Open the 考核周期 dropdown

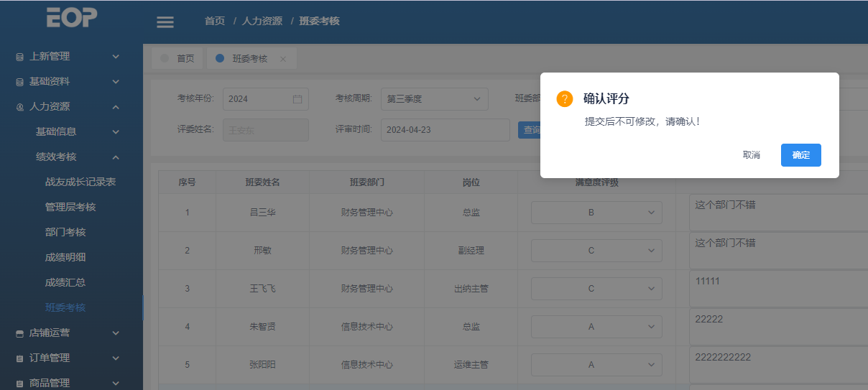point(434,99)
